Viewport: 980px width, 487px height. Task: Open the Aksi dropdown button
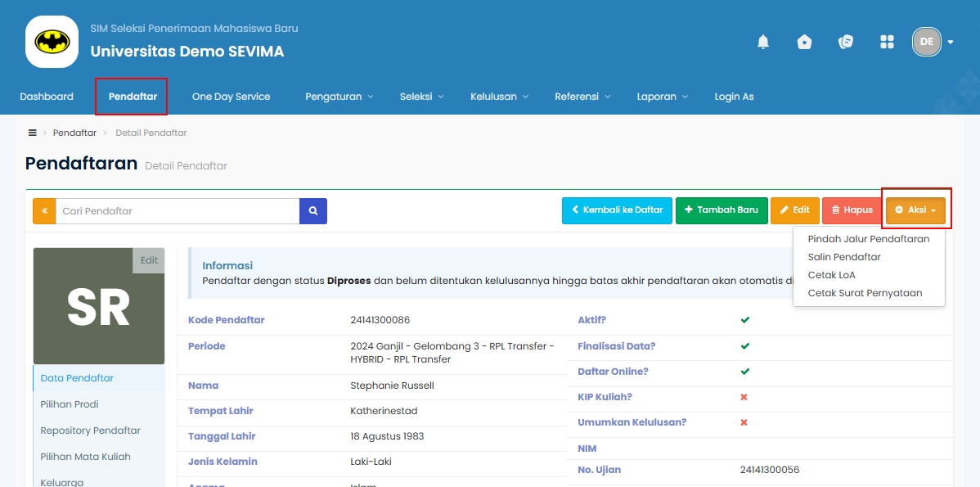915,210
